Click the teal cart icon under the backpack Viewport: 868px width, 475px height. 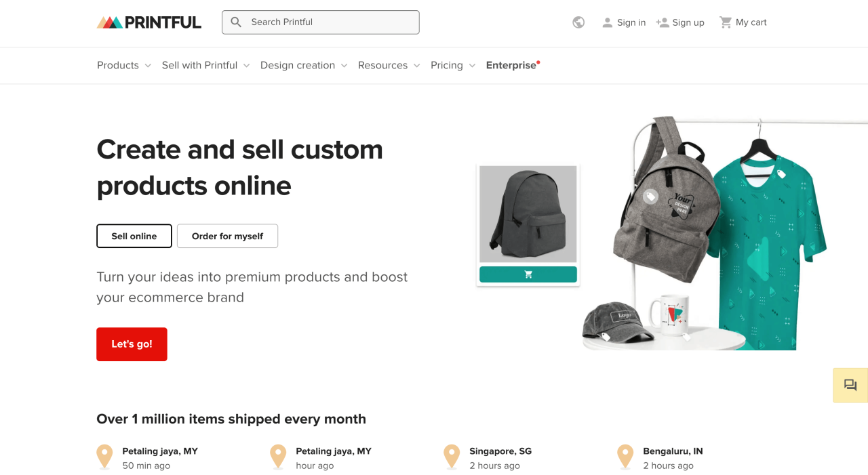point(528,274)
